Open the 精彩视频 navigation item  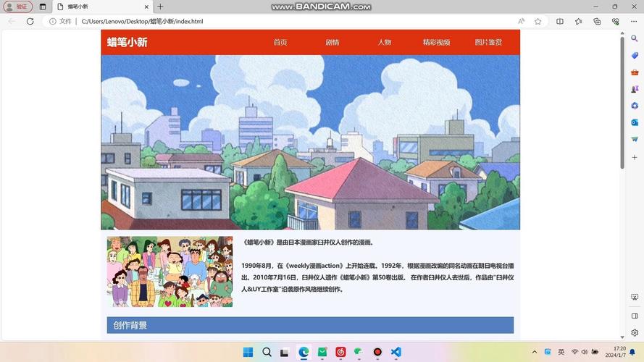click(x=436, y=42)
